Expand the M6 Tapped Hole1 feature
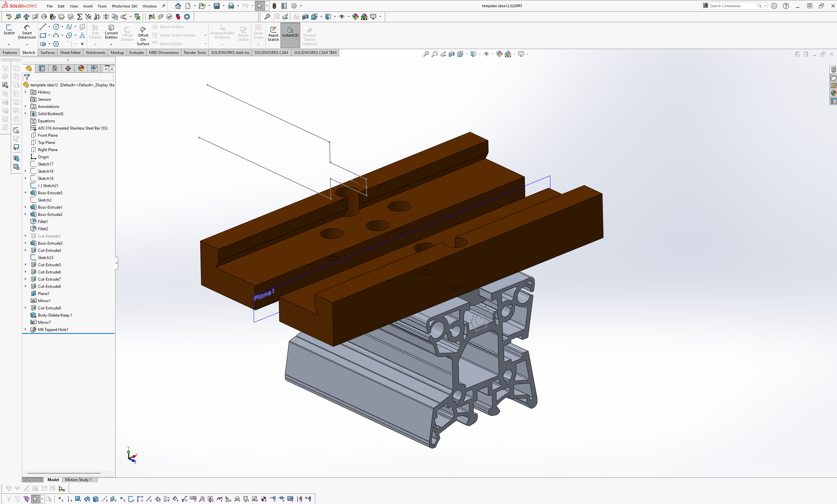This screenshot has width=837, height=504. [26, 329]
